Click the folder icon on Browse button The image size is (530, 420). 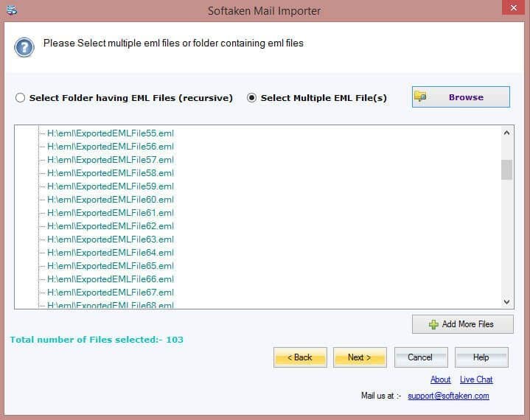click(421, 97)
